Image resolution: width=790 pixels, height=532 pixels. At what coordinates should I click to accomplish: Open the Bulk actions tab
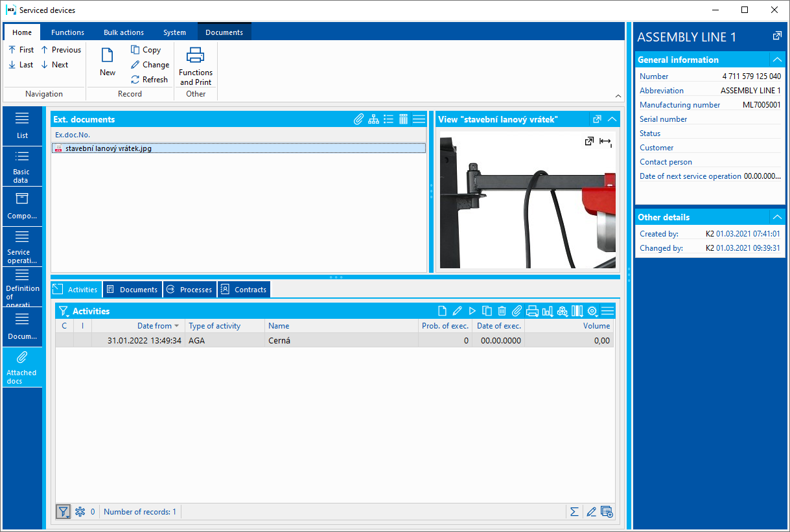tap(124, 32)
